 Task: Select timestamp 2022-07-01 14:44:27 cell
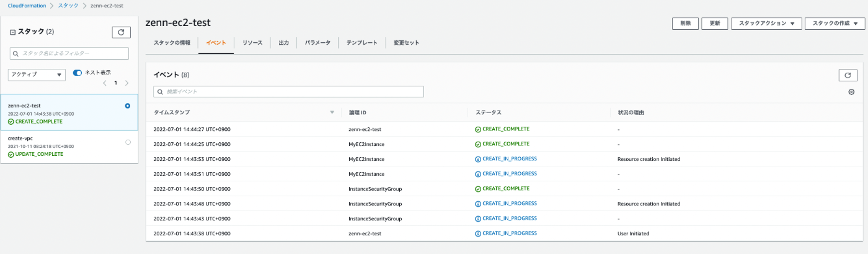click(x=192, y=129)
